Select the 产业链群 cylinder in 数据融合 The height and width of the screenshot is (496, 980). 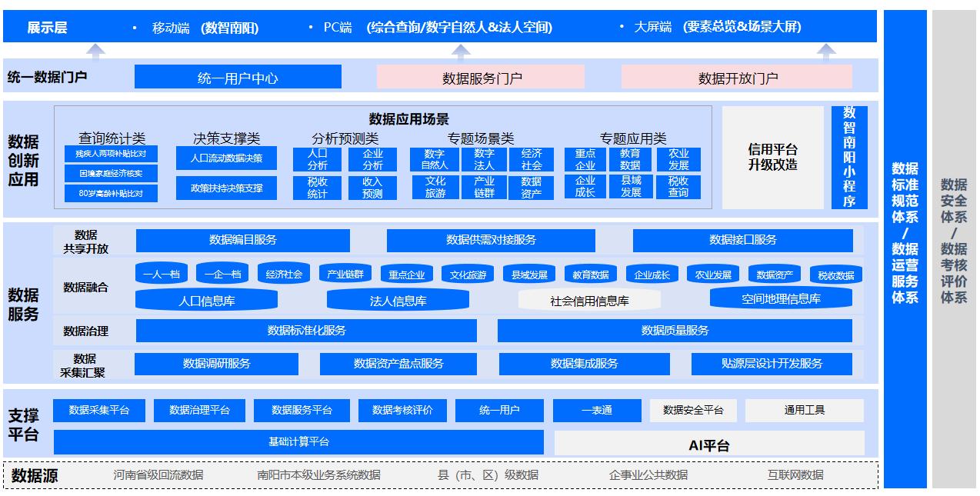click(345, 274)
